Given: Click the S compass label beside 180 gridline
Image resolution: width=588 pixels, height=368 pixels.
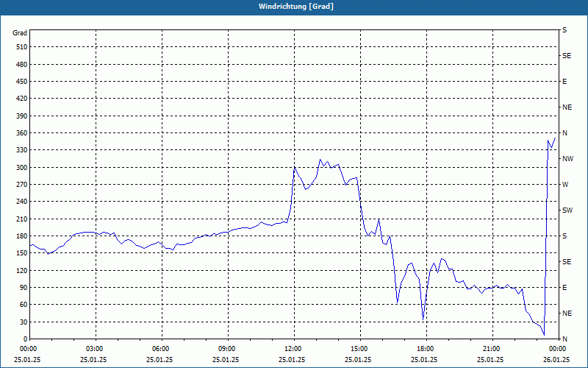Looking at the screenshot, I should pyautogui.click(x=564, y=236).
